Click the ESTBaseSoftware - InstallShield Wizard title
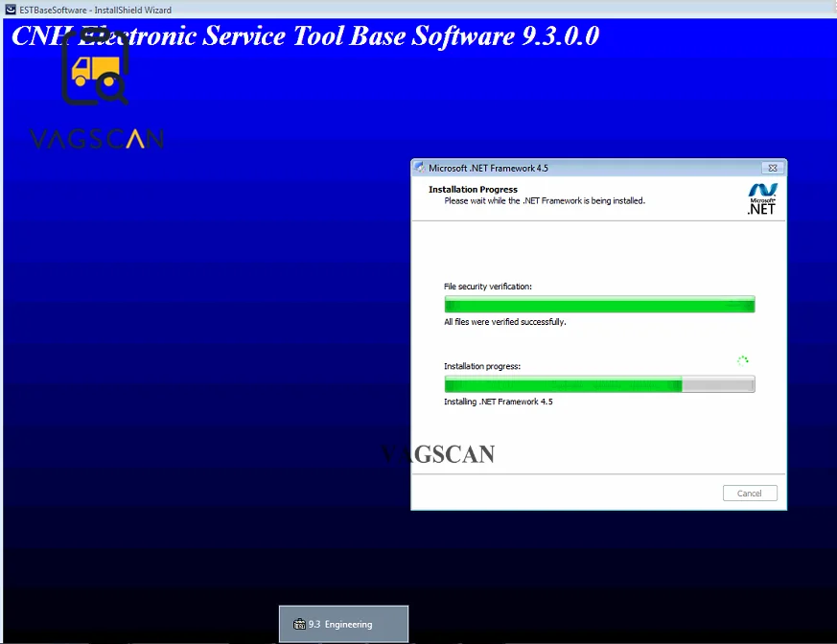Viewport: 837px width, 644px height. pos(96,10)
